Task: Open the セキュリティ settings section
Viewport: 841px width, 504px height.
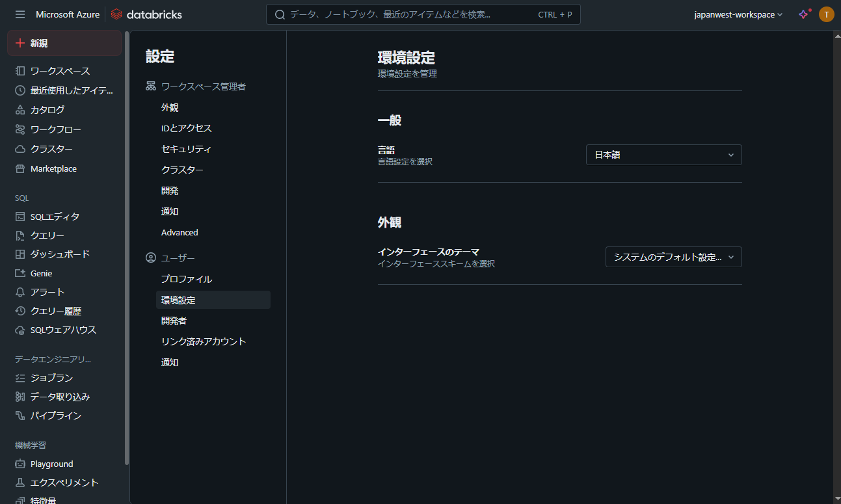Action: click(186, 149)
